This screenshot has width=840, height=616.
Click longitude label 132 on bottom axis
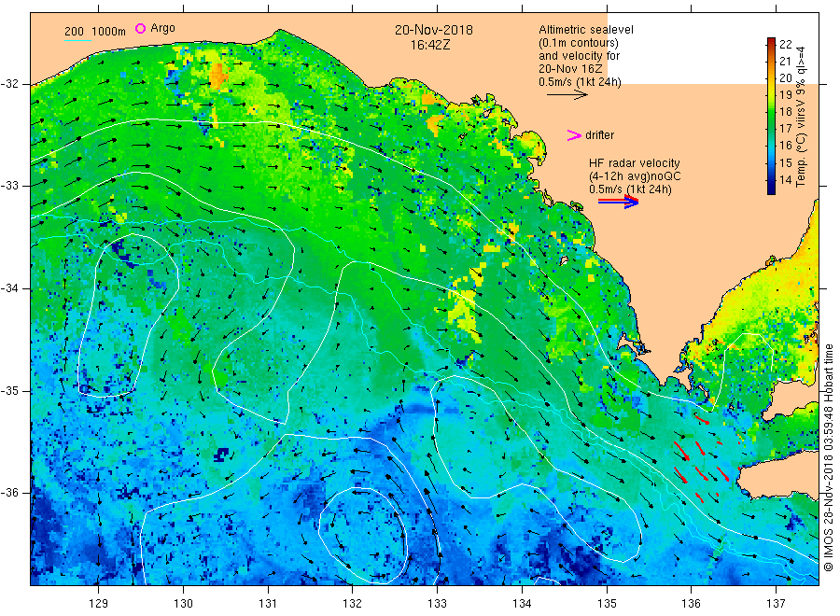(353, 604)
